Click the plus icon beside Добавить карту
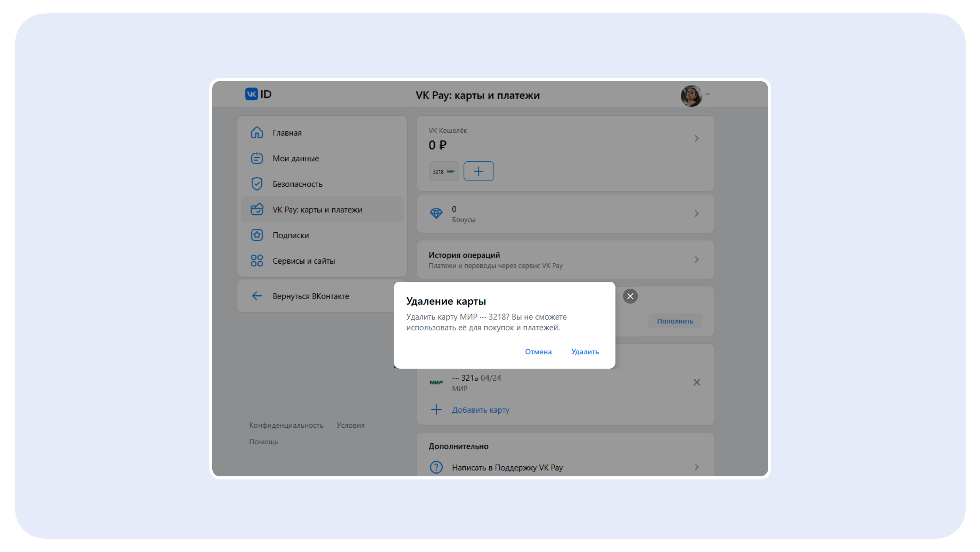Image resolution: width=980 pixels, height=552 pixels. [436, 410]
